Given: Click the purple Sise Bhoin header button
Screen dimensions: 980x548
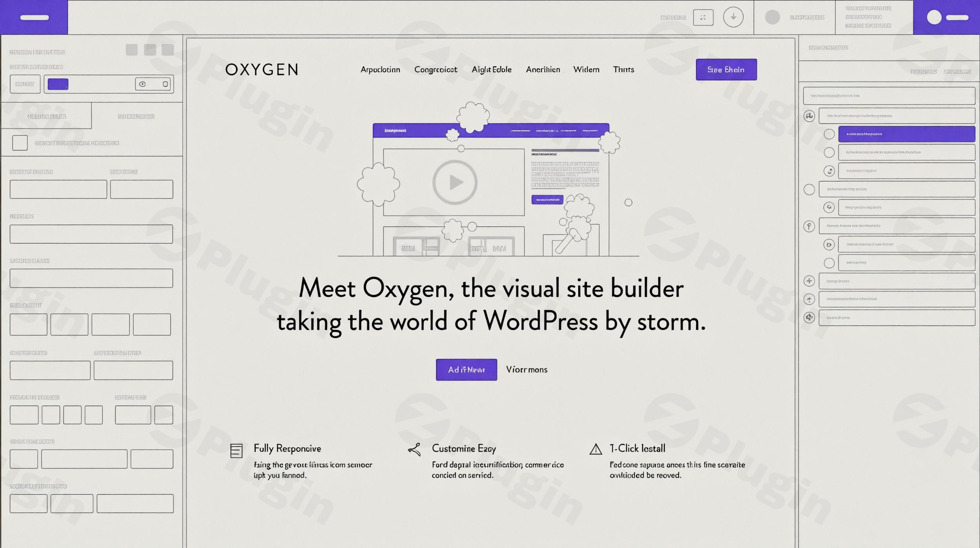Looking at the screenshot, I should 726,70.
